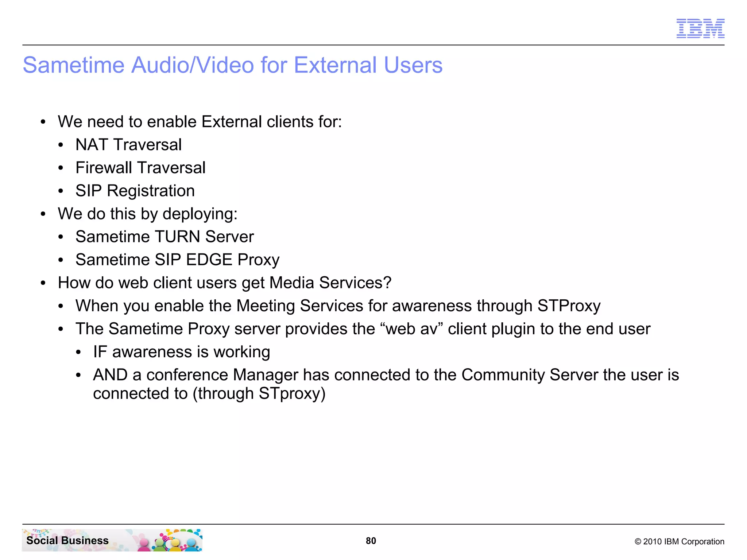Click the IBM logo

click(700, 28)
